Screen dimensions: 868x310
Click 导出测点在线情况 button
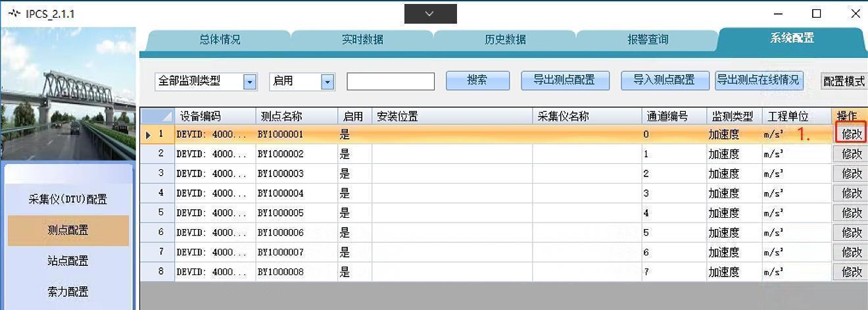point(759,80)
